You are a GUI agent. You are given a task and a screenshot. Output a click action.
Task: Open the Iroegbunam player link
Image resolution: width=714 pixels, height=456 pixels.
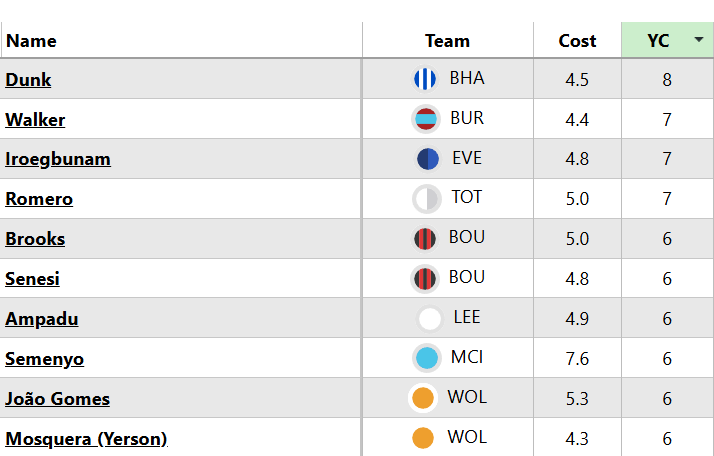click(x=58, y=159)
